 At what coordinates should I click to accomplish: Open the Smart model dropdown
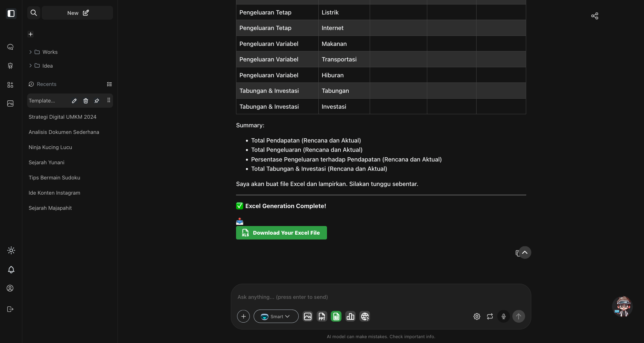[276, 316]
